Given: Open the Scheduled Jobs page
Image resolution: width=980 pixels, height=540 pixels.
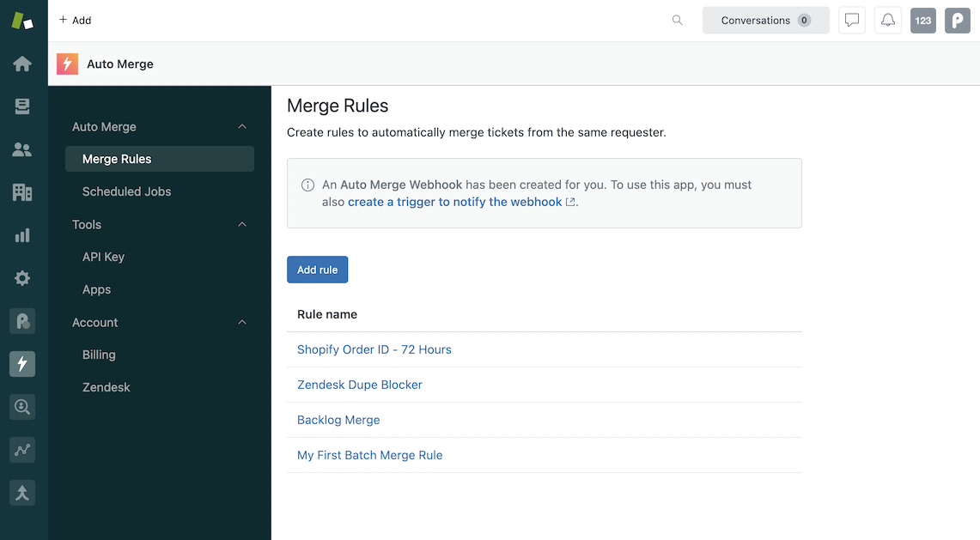Looking at the screenshot, I should pyautogui.click(x=126, y=191).
